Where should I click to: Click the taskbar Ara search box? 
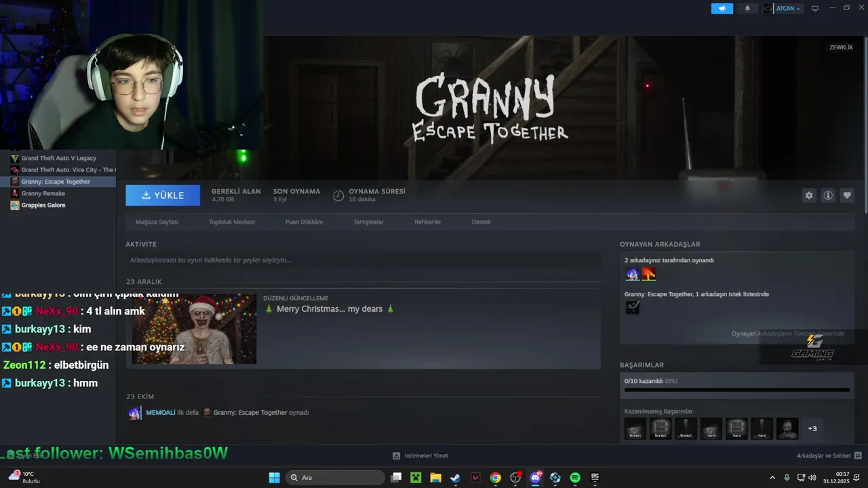tap(335, 478)
